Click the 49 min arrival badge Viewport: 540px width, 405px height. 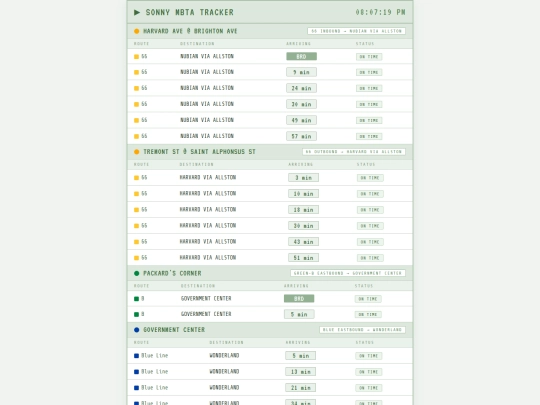pyautogui.click(x=301, y=120)
